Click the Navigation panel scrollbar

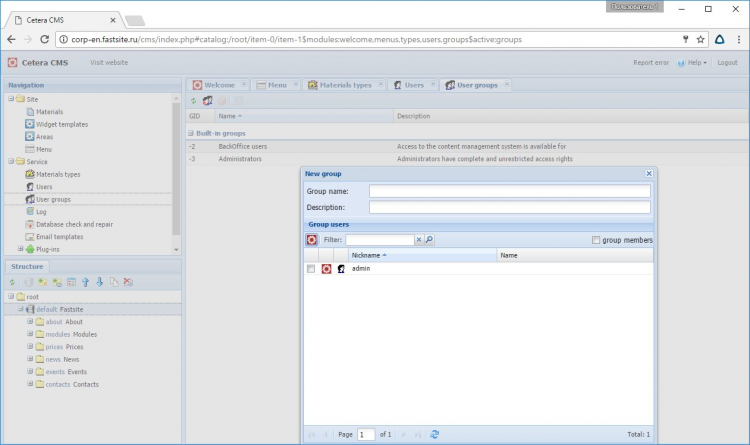176,169
